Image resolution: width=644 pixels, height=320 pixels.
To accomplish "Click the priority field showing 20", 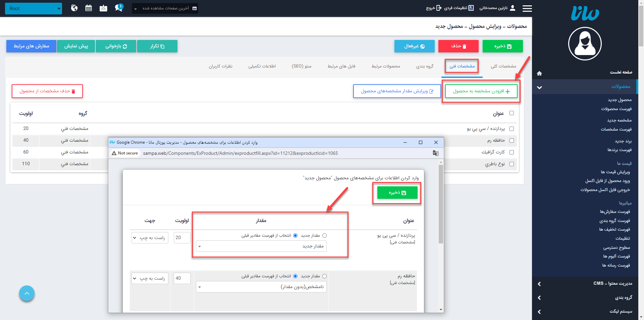I will point(182,238).
